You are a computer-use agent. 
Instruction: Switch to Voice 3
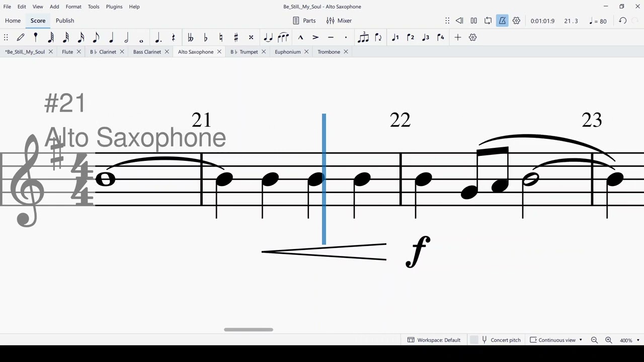426,37
